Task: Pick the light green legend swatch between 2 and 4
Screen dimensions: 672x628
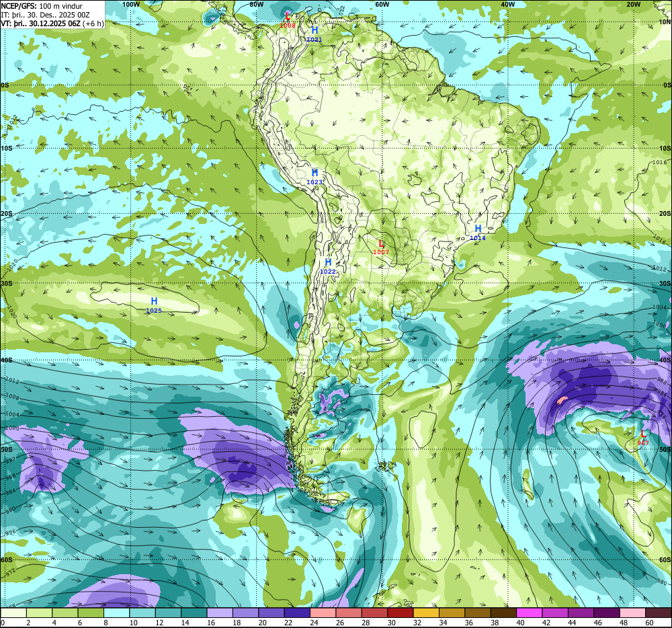Action: (x=39, y=613)
